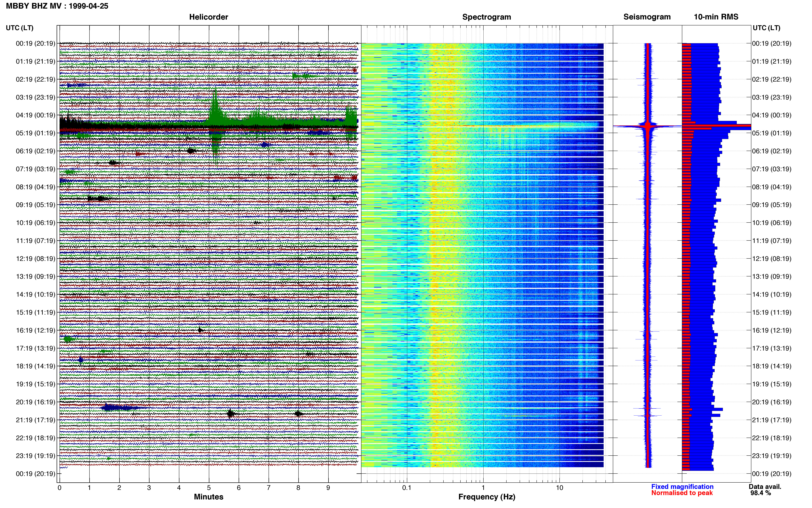Select the 'Spectrogram' panel heading
Viewport: 812px width, 508px height.
(487, 17)
